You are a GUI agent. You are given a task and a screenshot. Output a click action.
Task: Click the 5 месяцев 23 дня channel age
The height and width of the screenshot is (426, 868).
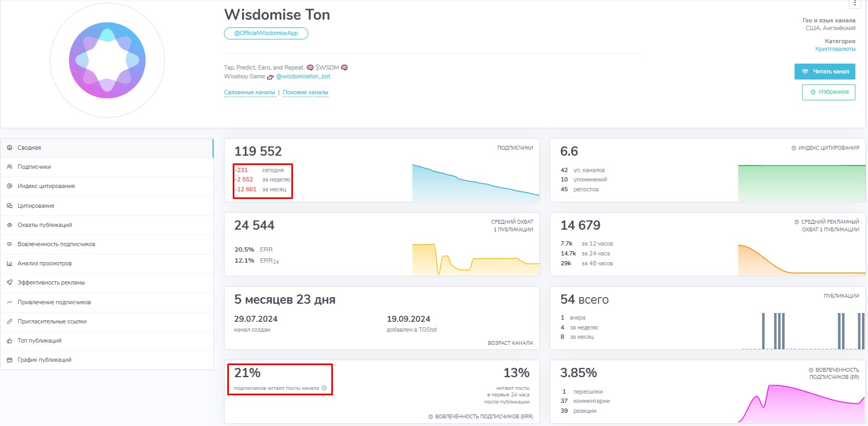tap(285, 300)
